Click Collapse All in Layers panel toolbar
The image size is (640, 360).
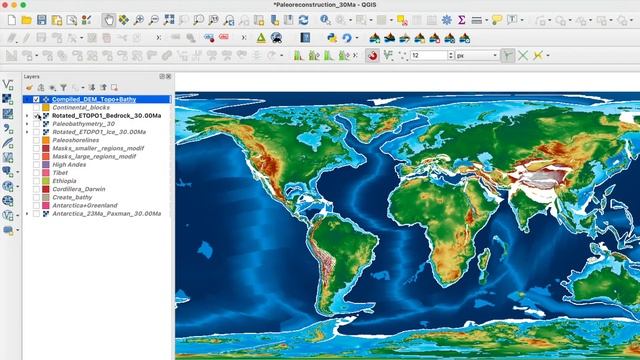coord(104,87)
